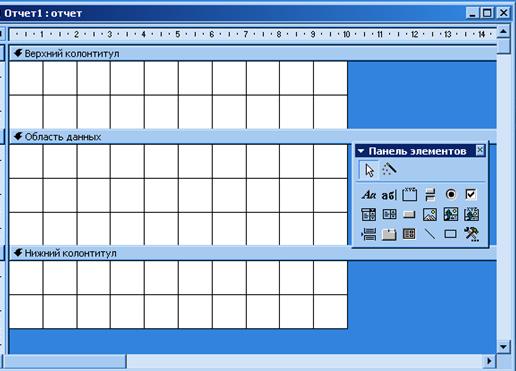Select the Option Button radio control tool
Screen dimensions: 516x371
(x=451, y=194)
